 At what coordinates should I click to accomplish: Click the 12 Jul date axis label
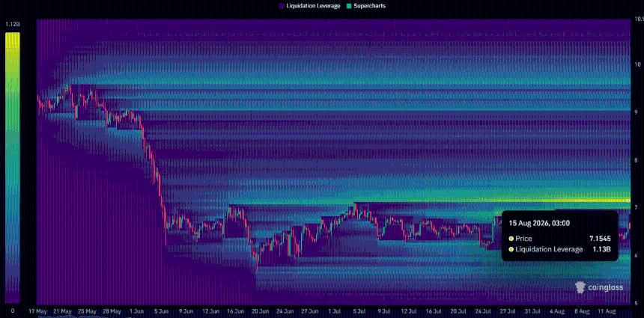click(x=409, y=312)
